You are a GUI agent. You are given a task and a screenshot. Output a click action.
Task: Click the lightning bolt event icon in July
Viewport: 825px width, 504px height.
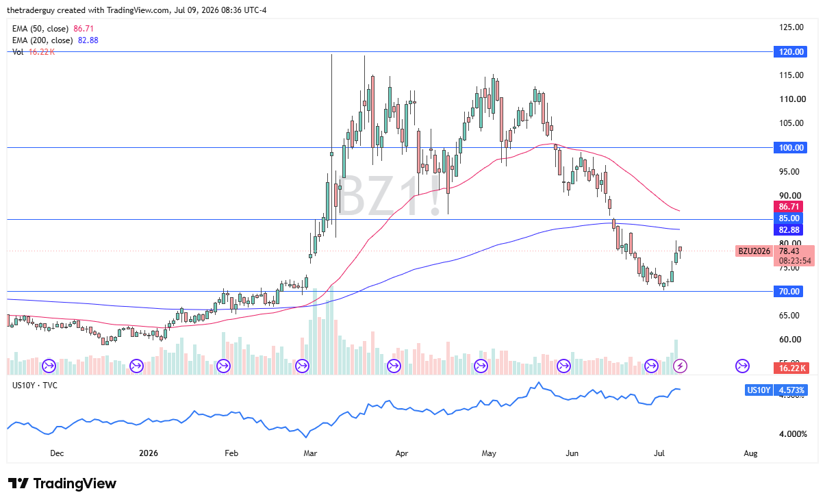680,366
